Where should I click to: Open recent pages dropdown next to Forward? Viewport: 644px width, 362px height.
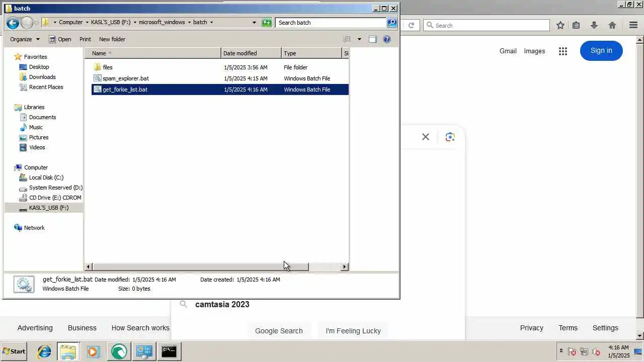36,23
